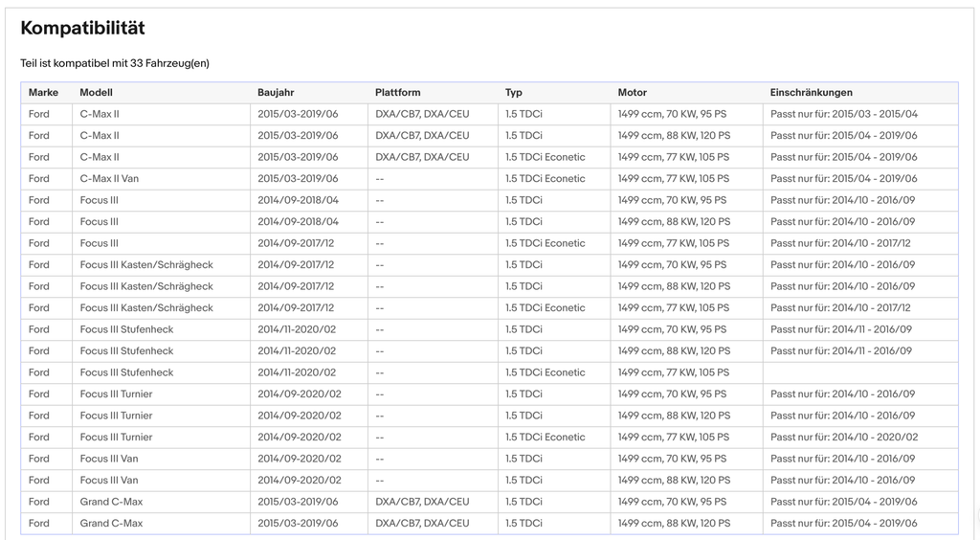Select the Typ column header
Viewport: 980px width, 540px height.
click(x=514, y=93)
